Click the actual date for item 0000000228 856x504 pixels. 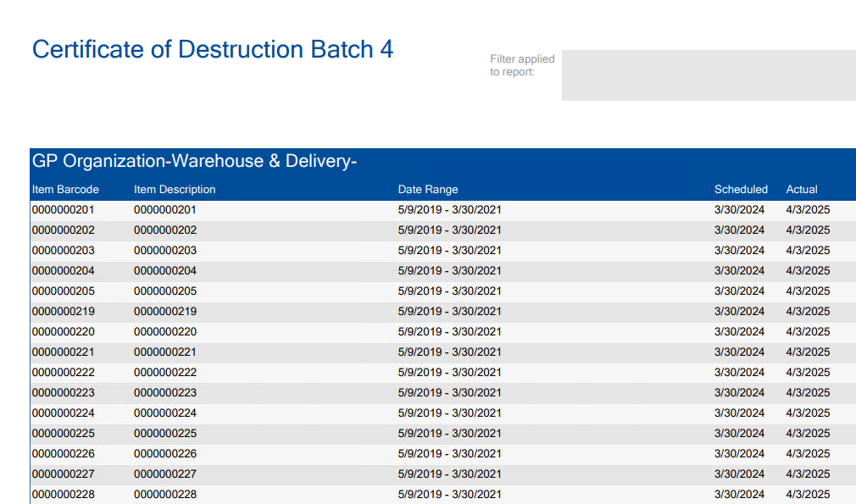click(x=808, y=495)
